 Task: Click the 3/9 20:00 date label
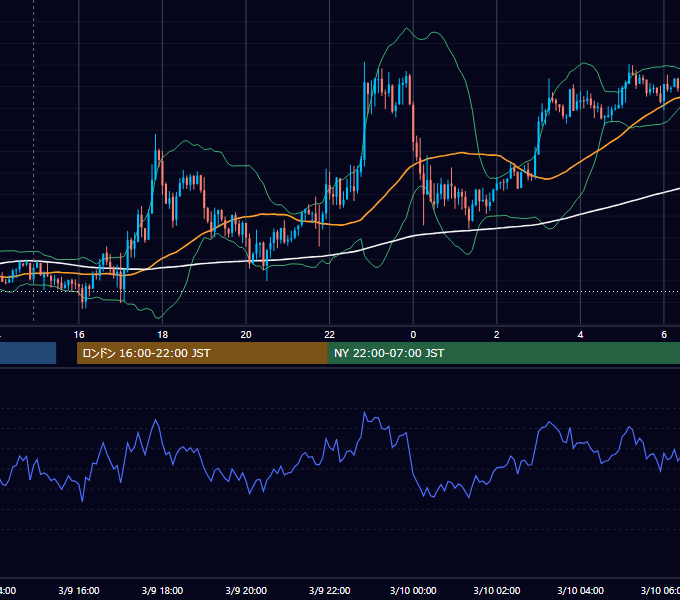246,590
